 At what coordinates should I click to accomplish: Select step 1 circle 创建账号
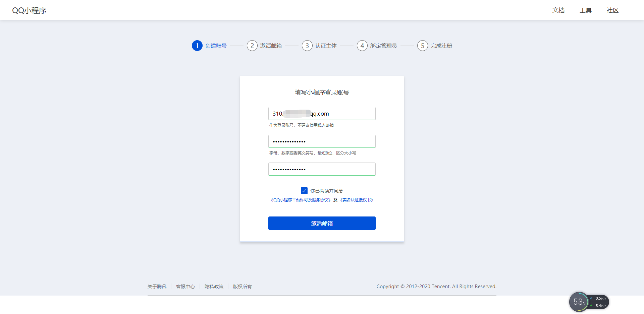point(197,46)
